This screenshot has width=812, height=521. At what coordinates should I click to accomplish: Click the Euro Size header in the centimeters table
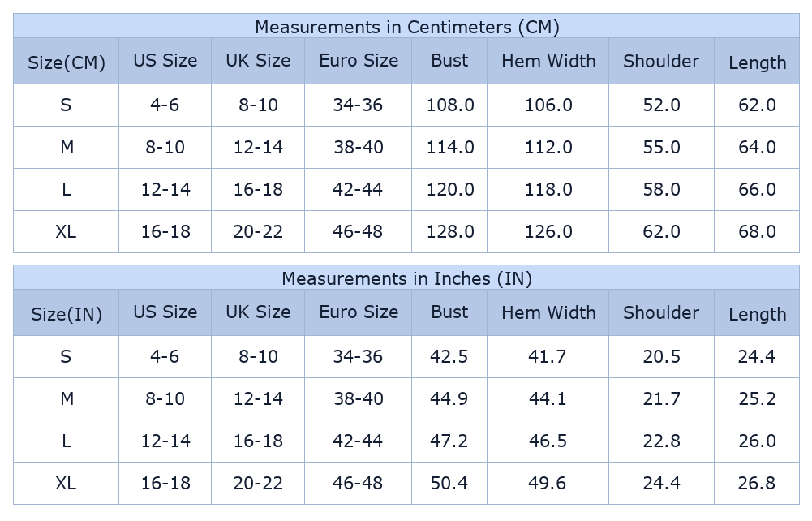(359, 61)
